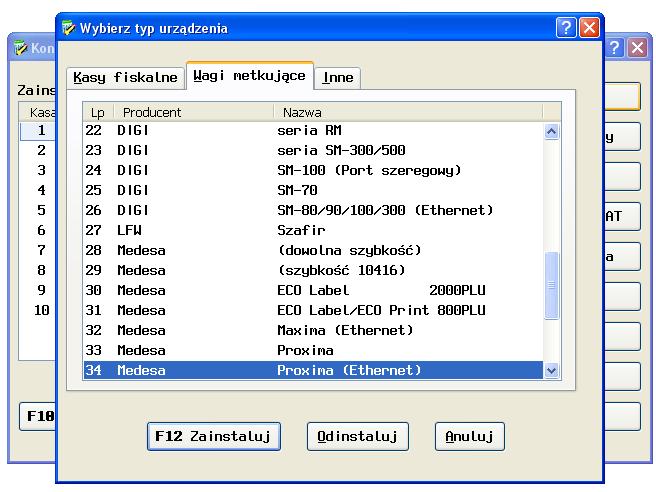Close the background configuration window

point(638,48)
